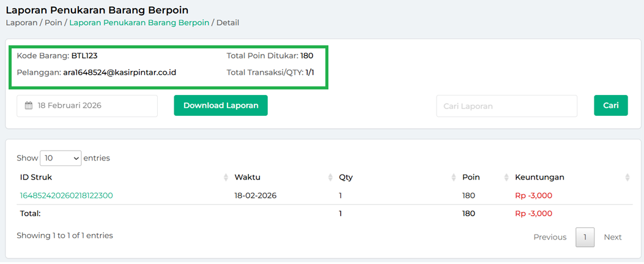Viewport: 644px width, 264px height.
Task: Open the 18 Februari 2026 date picker
Action: [x=87, y=105]
